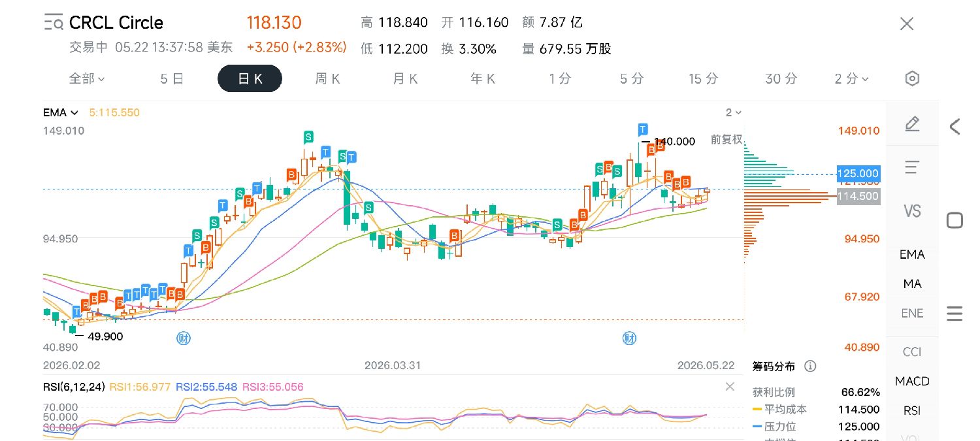Tap the 118.130 current price
This screenshot has width=980, height=441.
click(x=274, y=23)
